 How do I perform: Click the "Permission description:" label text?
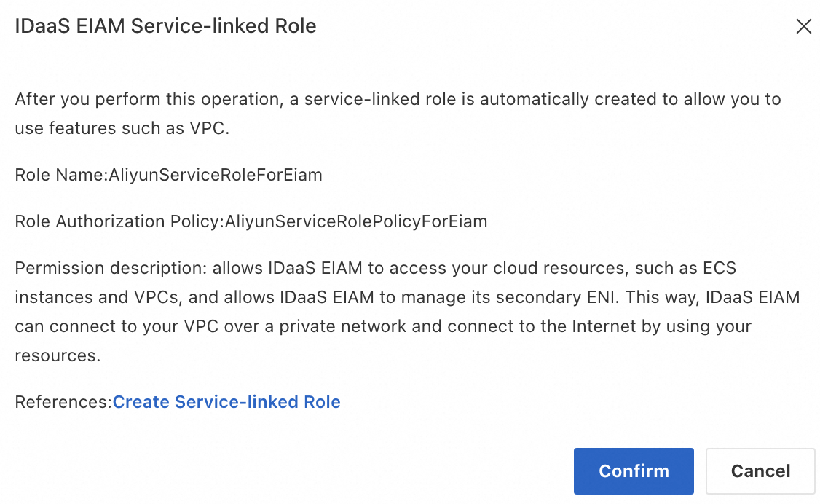[x=111, y=268]
